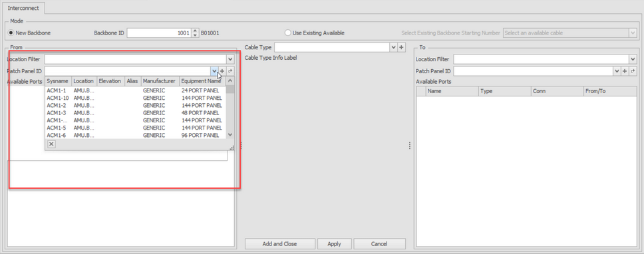
Task: Click into the From Patch Panel ID field
Action: (x=128, y=71)
